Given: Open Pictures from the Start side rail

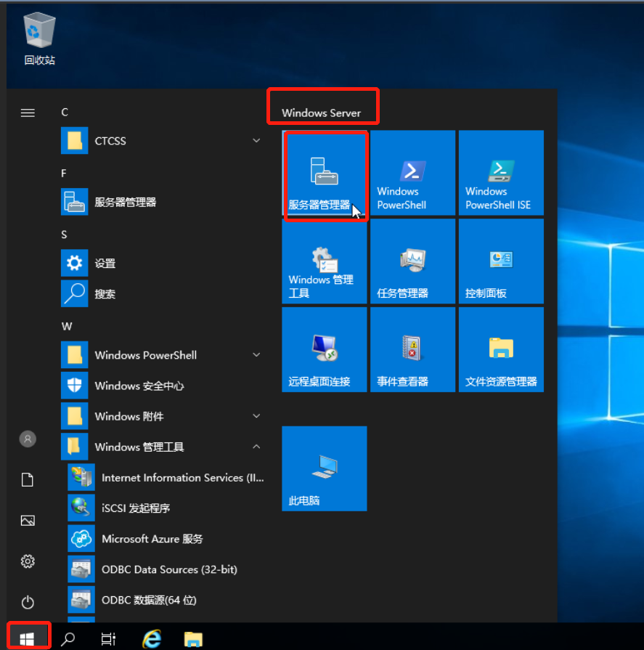Looking at the screenshot, I should [28, 521].
